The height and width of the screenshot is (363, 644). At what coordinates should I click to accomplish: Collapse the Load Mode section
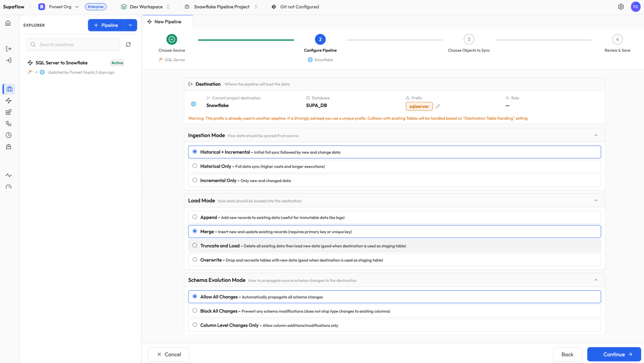point(596,200)
